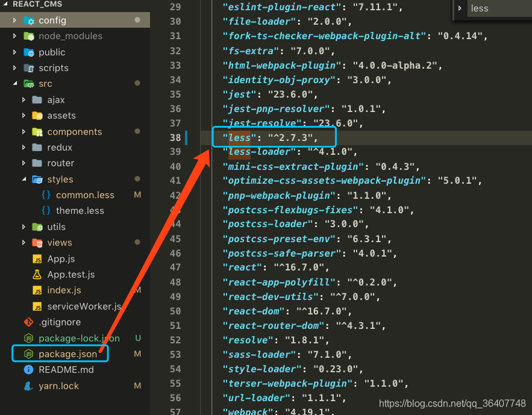532x415 pixels.
Task: Expand the ajax folder arrow
Action: tap(23, 99)
